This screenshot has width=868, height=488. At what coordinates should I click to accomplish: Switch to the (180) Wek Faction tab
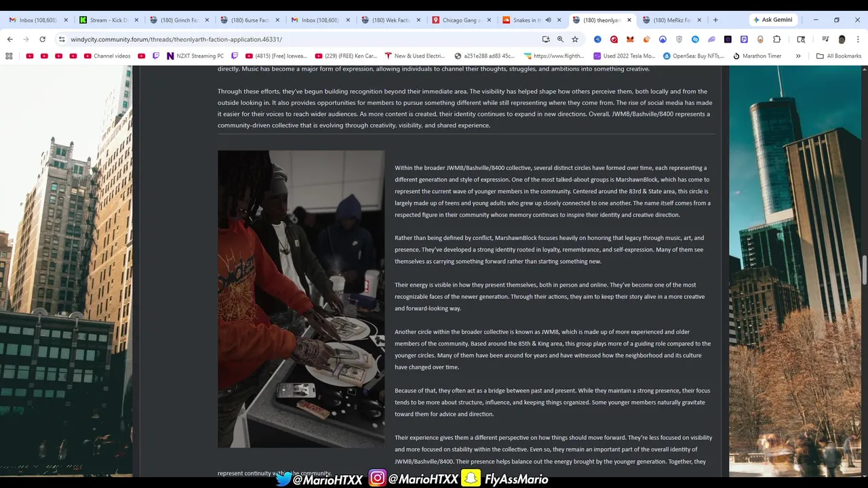[x=389, y=20]
